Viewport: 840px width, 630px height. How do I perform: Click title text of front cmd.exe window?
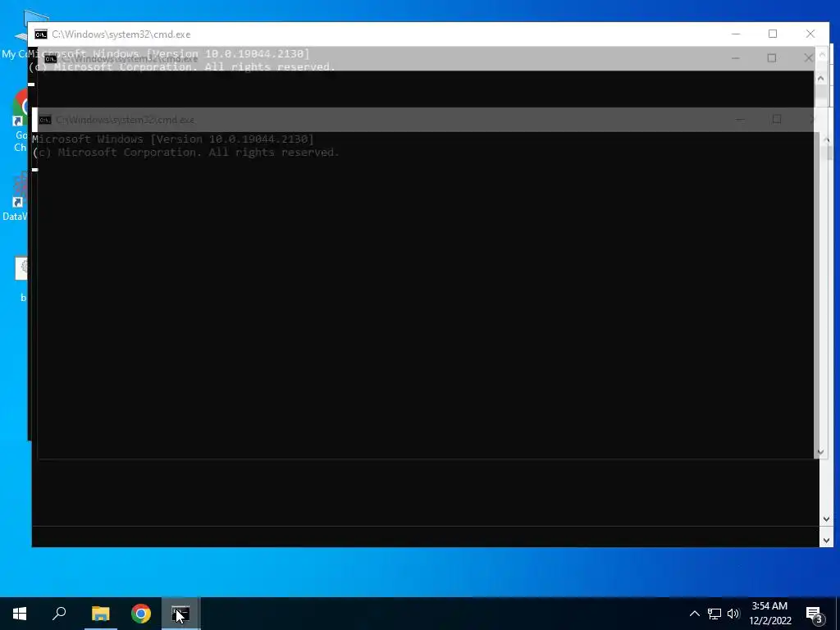tap(121, 34)
